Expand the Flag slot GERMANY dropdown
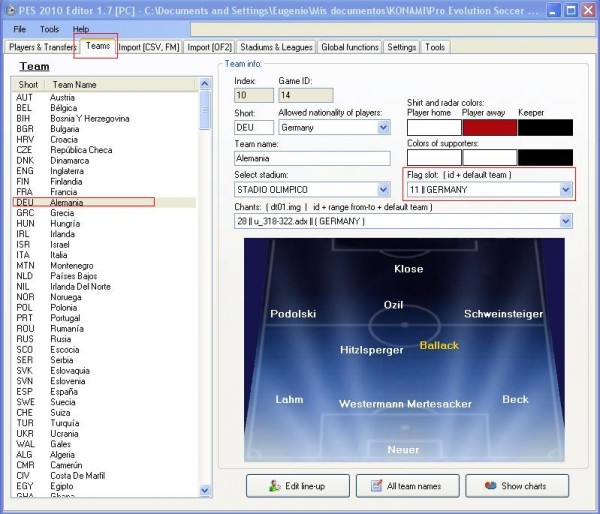This screenshot has height=514, width=600. (565, 189)
